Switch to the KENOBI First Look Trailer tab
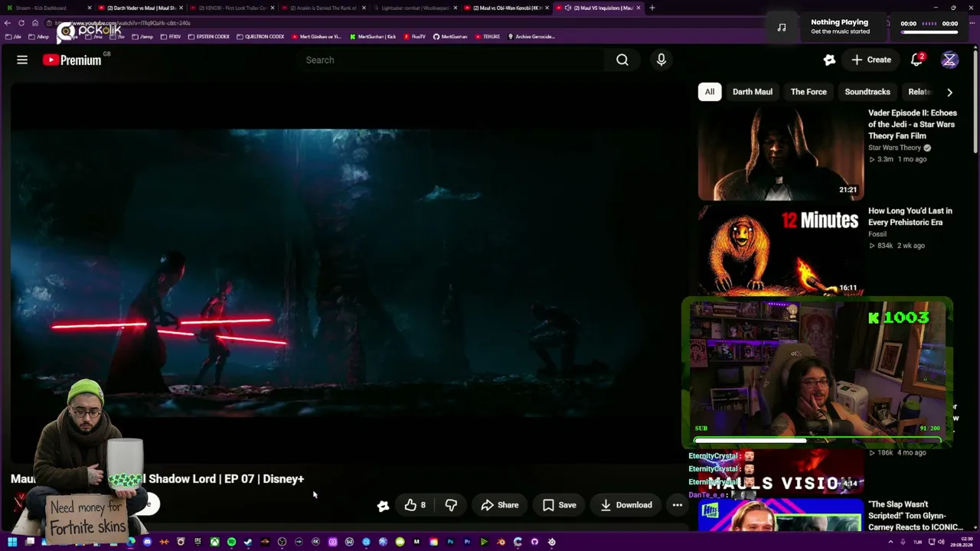The width and height of the screenshot is (980, 551). [233, 8]
